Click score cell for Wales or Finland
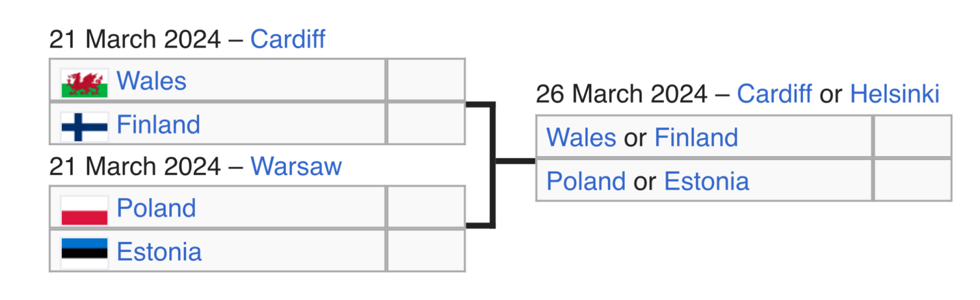The width and height of the screenshot is (980, 300). pyautogui.click(x=912, y=137)
